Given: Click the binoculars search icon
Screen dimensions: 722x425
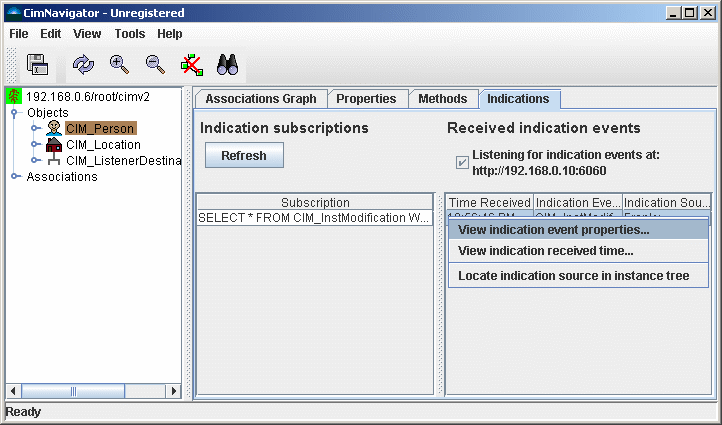Looking at the screenshot, I should coord(227,65).
